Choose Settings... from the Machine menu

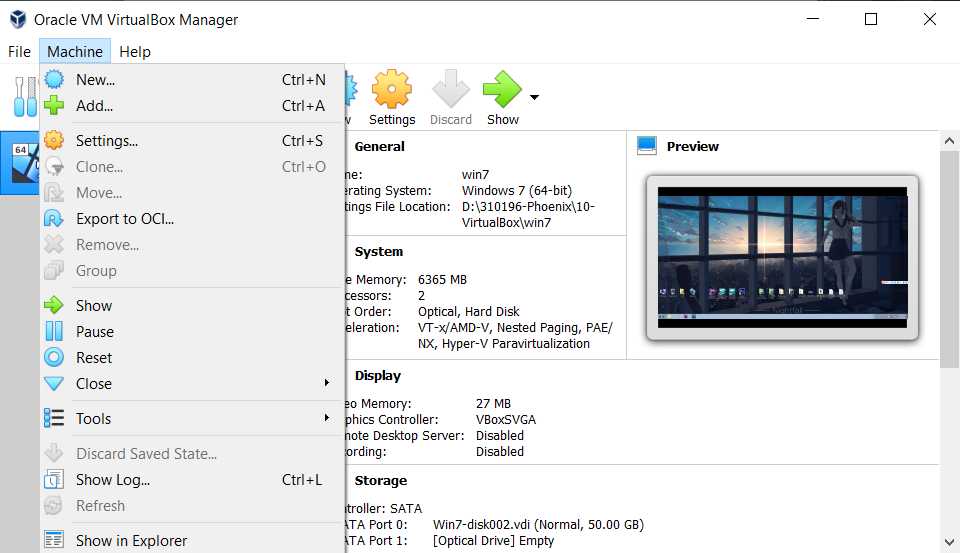(x=192, y=140)
